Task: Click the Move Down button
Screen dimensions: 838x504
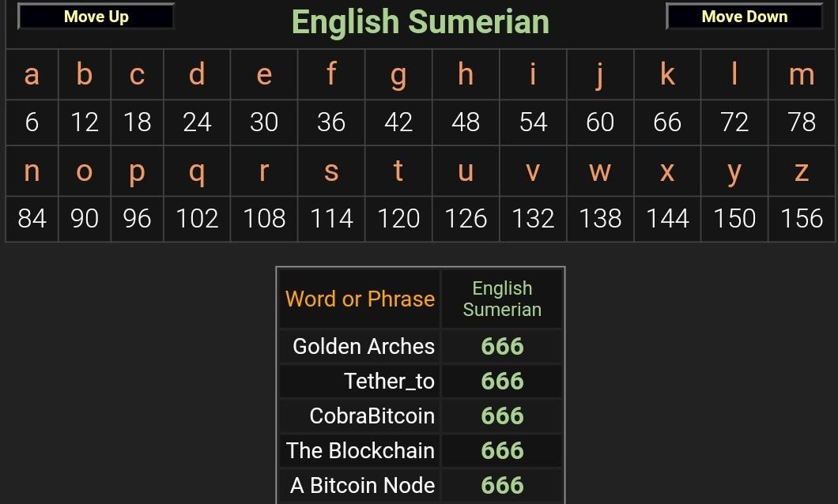Action: tap(744, 17)
